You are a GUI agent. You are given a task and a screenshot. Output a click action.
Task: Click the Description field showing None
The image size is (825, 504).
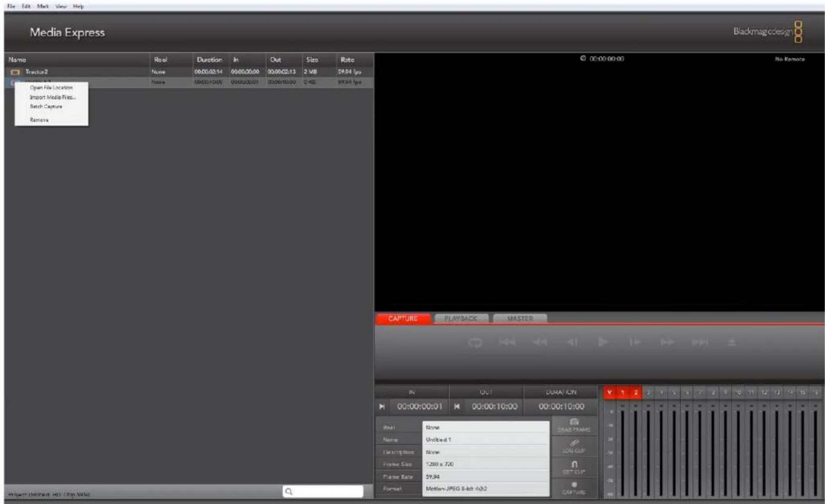[485, 452]
